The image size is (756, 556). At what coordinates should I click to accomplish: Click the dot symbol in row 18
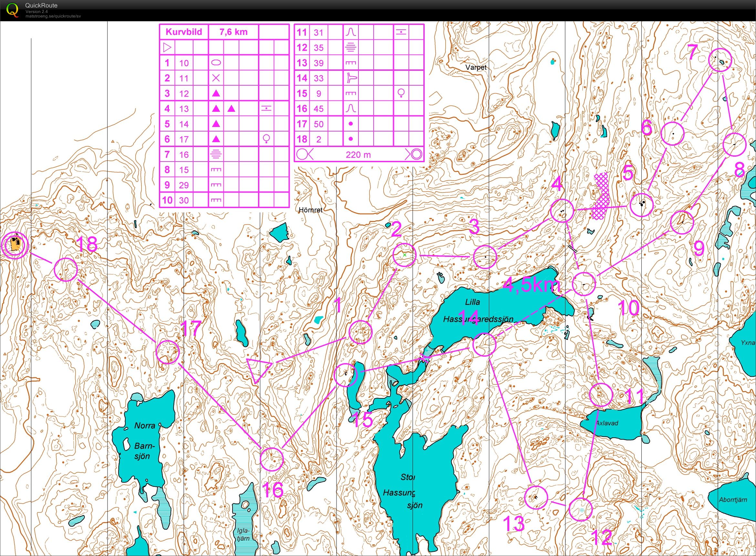(351, 139)
